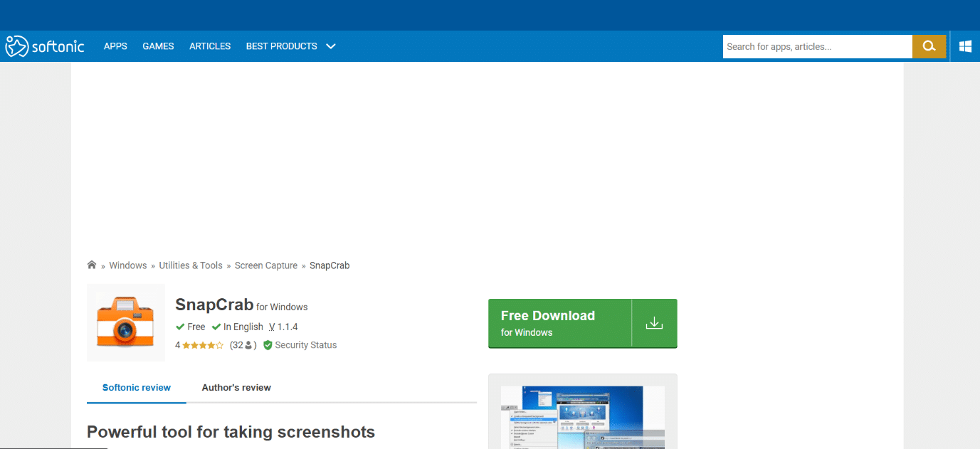Open the ARTICLES menu

tap(210, 46)
